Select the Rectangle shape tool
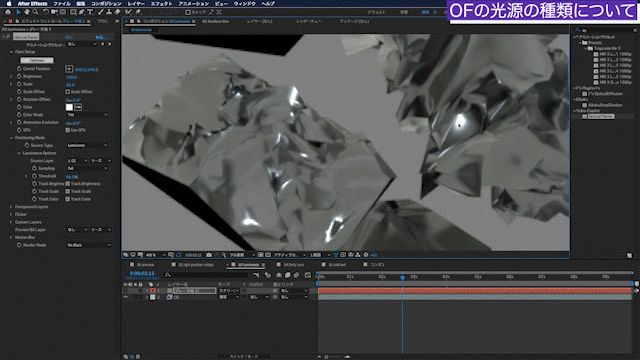The height and width of the screenshot is (360, 640). point(73,12)
